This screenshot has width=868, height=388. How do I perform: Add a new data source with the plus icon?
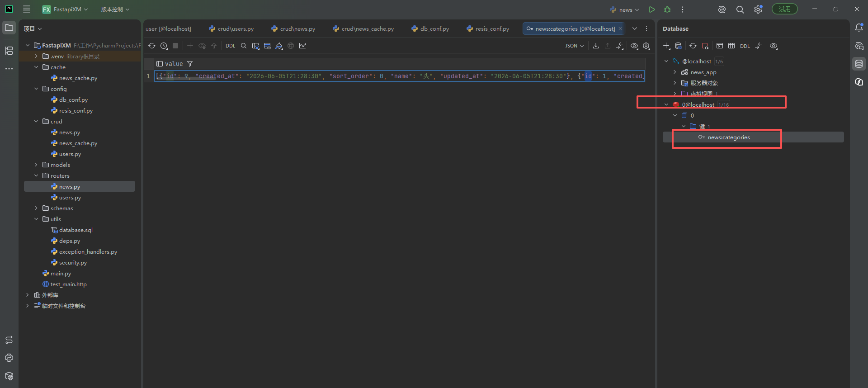[666, 46]
